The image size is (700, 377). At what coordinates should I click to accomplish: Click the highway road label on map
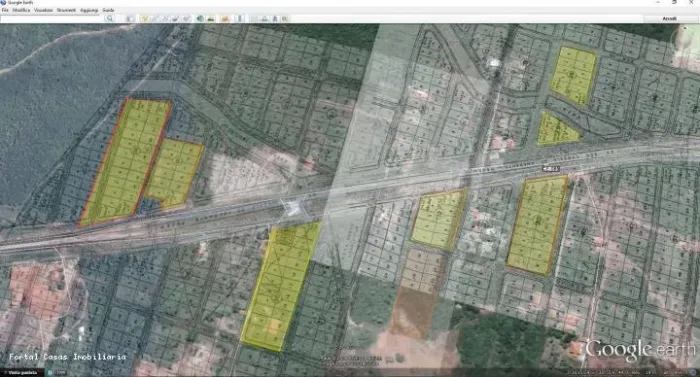coord(551,168)
